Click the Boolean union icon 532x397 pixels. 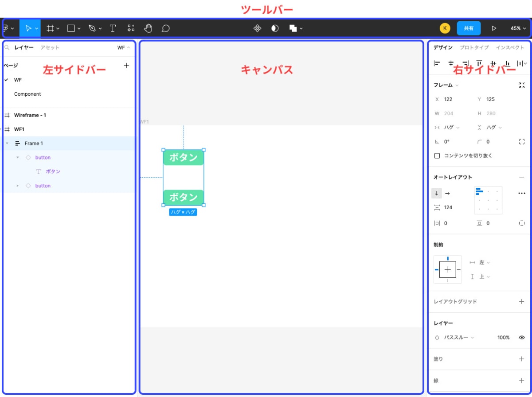click(293, 28)
